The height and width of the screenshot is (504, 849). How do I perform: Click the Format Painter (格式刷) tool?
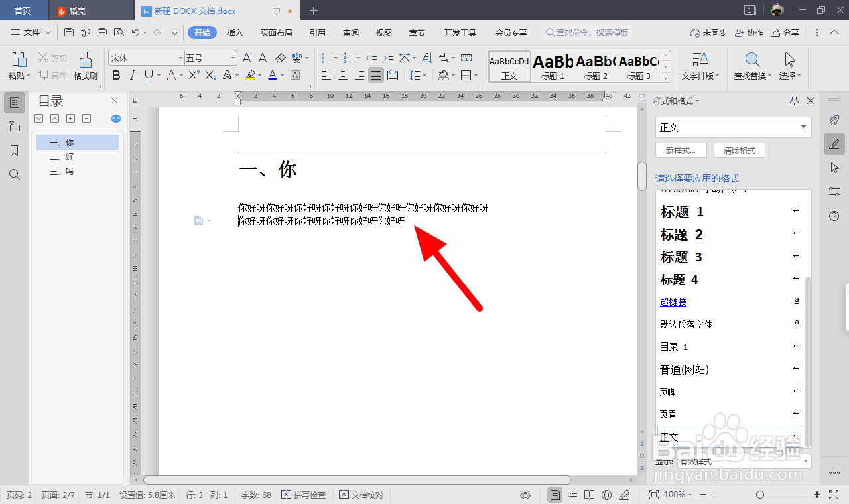(x=86, y=66)
